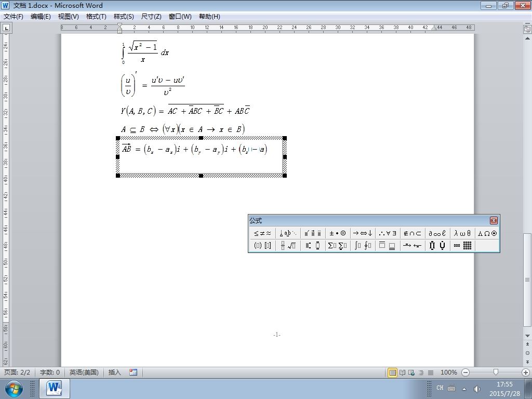Click the zoom out minus button

(x=465, y=373)
